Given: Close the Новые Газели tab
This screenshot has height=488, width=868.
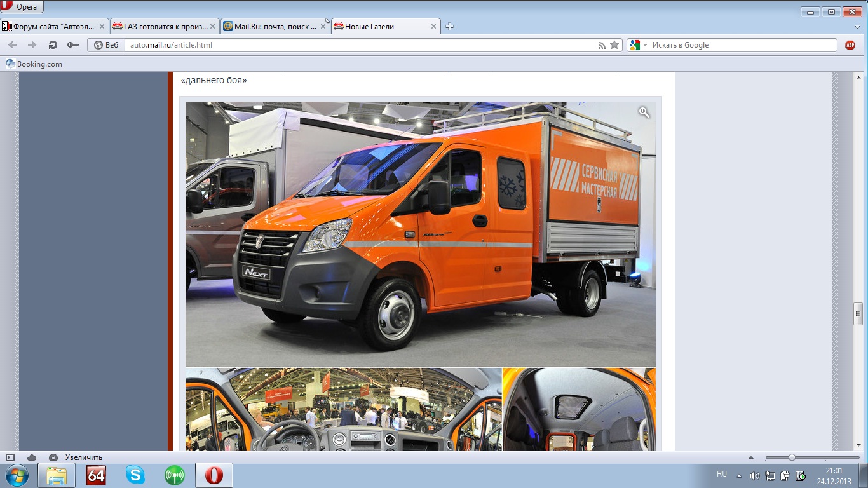Looking at the screenshot, I should pos(434,27).
